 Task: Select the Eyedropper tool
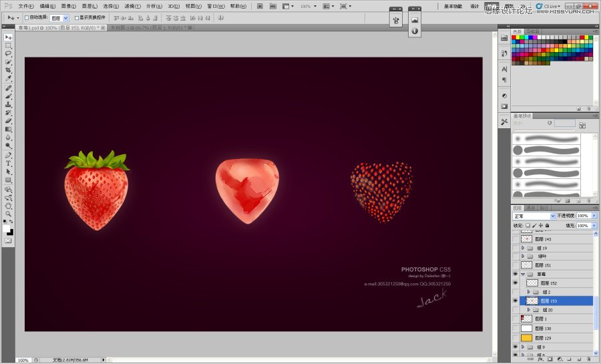pos(9,79)
